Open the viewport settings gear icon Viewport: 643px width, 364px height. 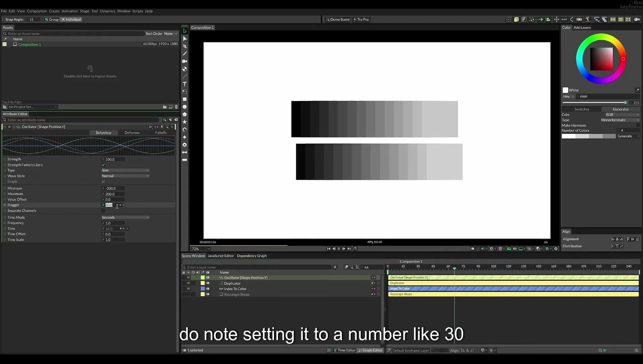[x=556, y=249]
